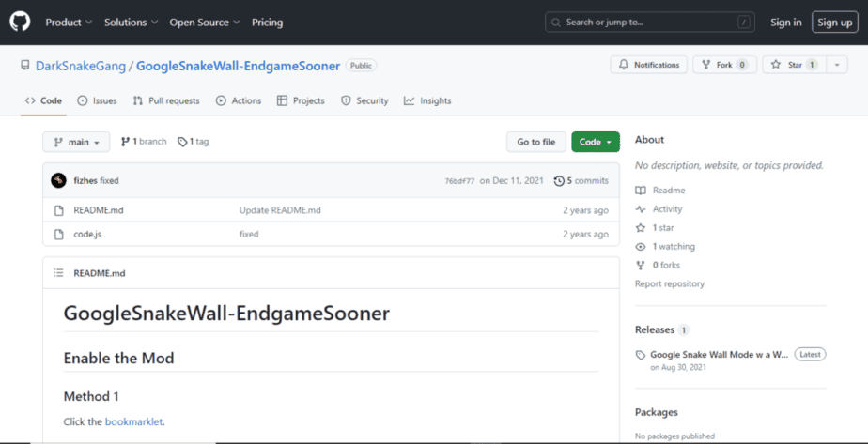This screenshot has width=868, height=444.
Task: Click the README.md file icon
Action: coord(58,210)
